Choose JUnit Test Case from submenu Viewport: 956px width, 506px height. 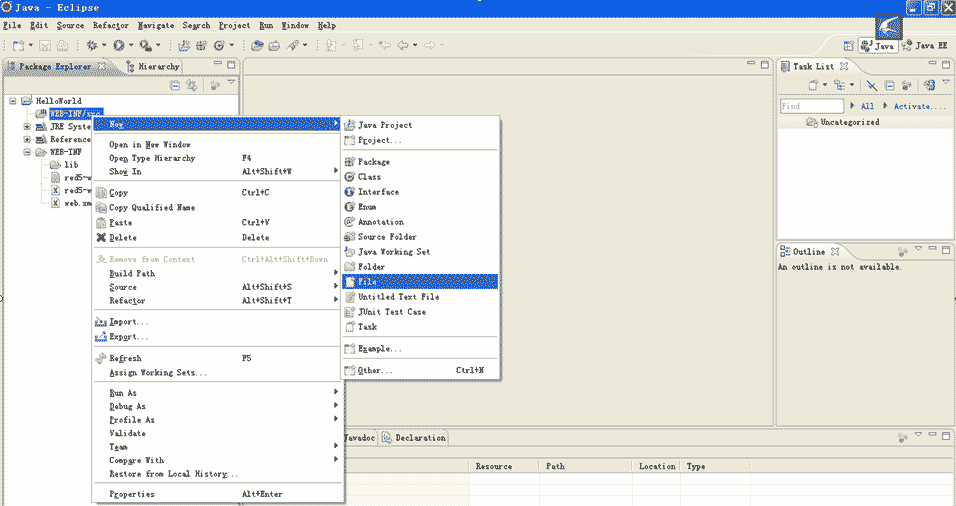[420, 312]
